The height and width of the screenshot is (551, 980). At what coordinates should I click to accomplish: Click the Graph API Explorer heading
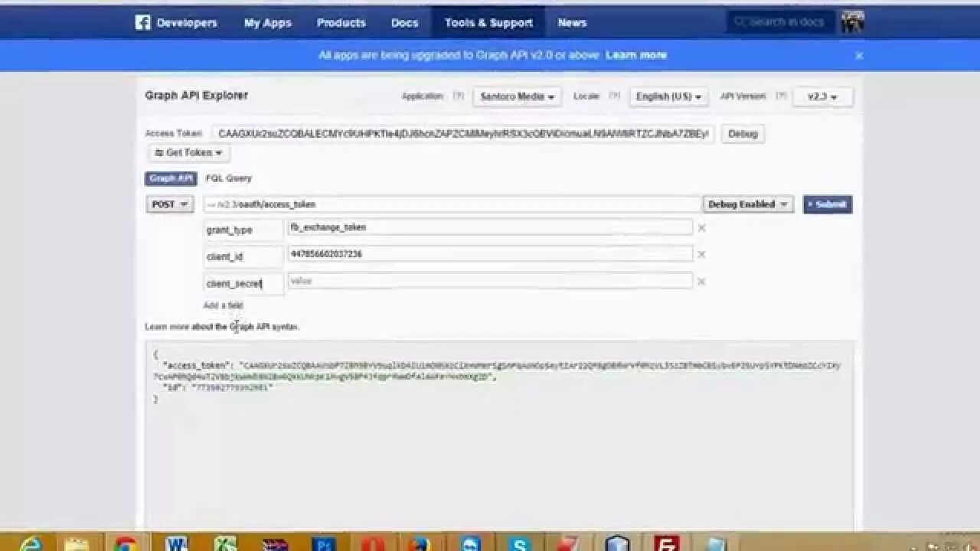point(196,96)
